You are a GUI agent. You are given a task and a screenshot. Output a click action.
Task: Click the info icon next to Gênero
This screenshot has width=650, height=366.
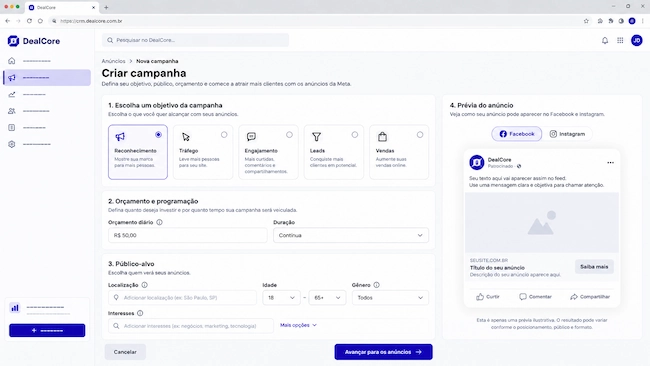click(x=376, y=285)
